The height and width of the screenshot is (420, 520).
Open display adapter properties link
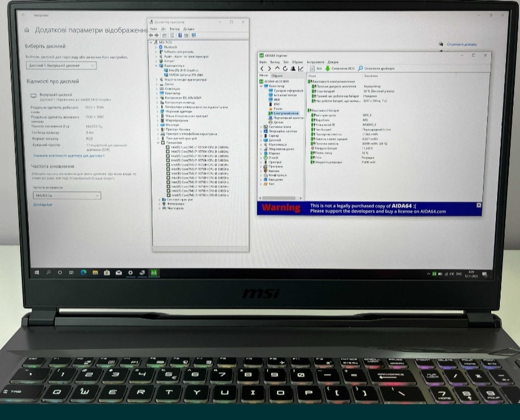click(69, 155)
